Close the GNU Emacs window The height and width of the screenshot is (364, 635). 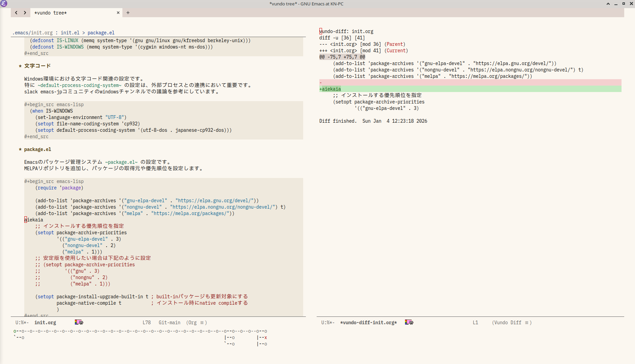pyautogui.click(x=631, y=4)
